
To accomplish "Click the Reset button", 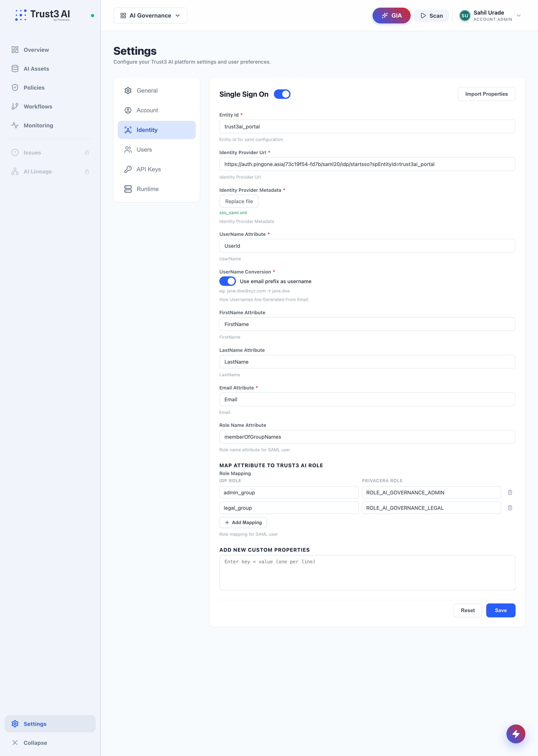I will (468, 610).
